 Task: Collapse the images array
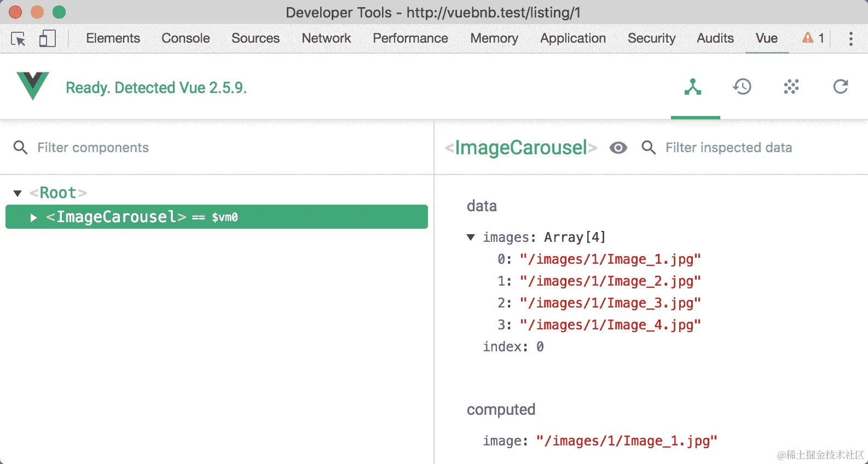pyautogui.click(x=471, y=237)
